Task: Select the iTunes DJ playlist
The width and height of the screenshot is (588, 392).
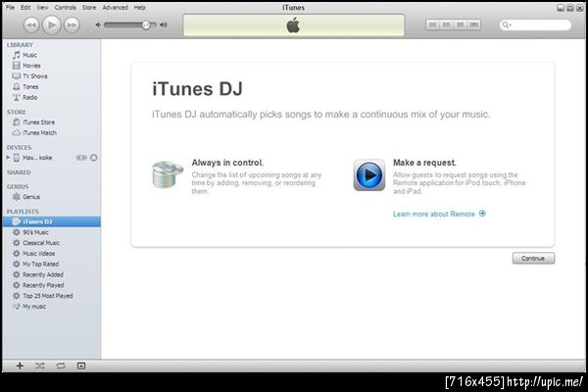Action: click(x=51, y=221)
